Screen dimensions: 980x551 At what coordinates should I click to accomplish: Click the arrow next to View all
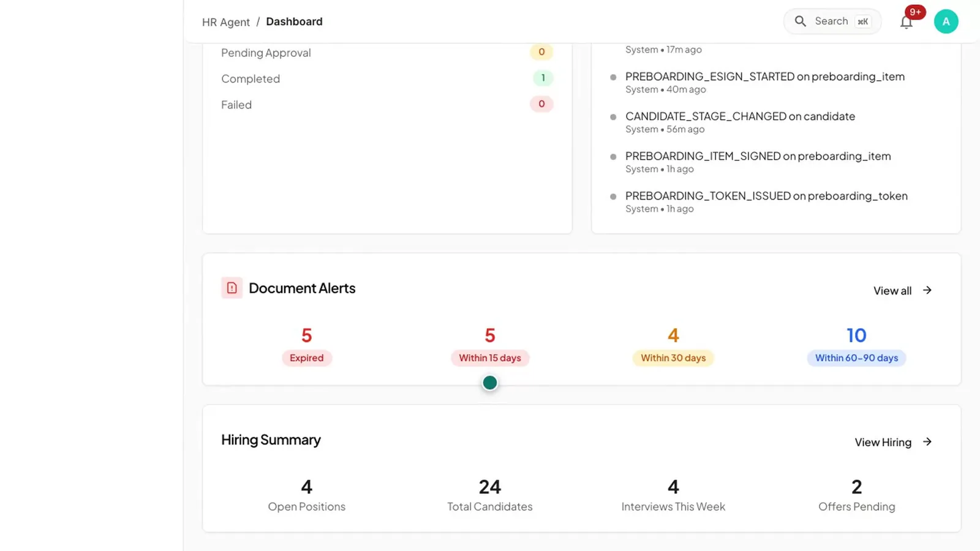click(x=927, y=290)
